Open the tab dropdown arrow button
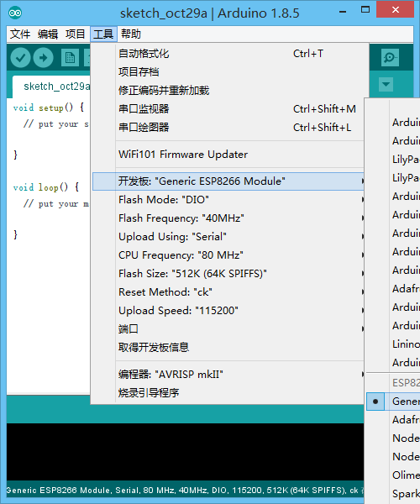420x504 pixels. [386, 85]
